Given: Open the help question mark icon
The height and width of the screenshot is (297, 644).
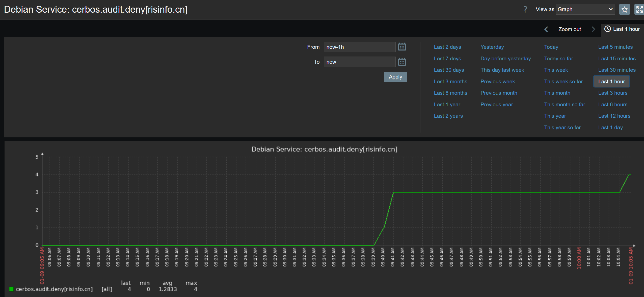Looking at the screenshot, I should [525, 10].
